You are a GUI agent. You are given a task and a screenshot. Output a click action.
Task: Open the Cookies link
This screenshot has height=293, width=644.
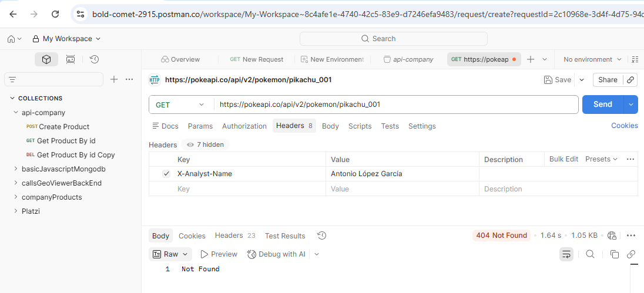pyautogui.click(x=624, y=126)
